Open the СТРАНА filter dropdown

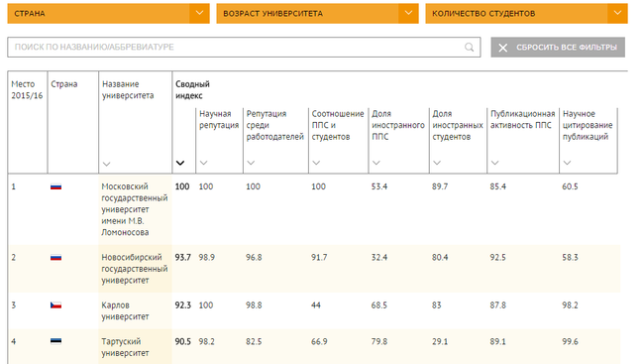(x=108, y=14)
